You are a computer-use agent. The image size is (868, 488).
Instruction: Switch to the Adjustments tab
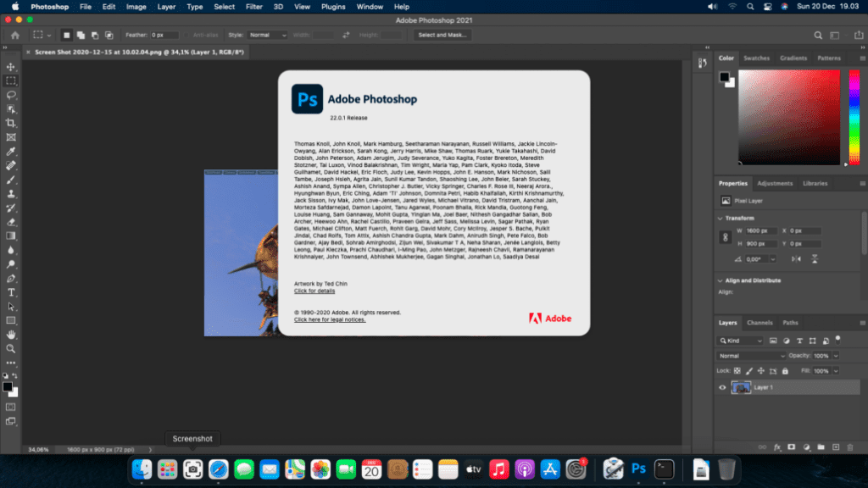point(775,183)
